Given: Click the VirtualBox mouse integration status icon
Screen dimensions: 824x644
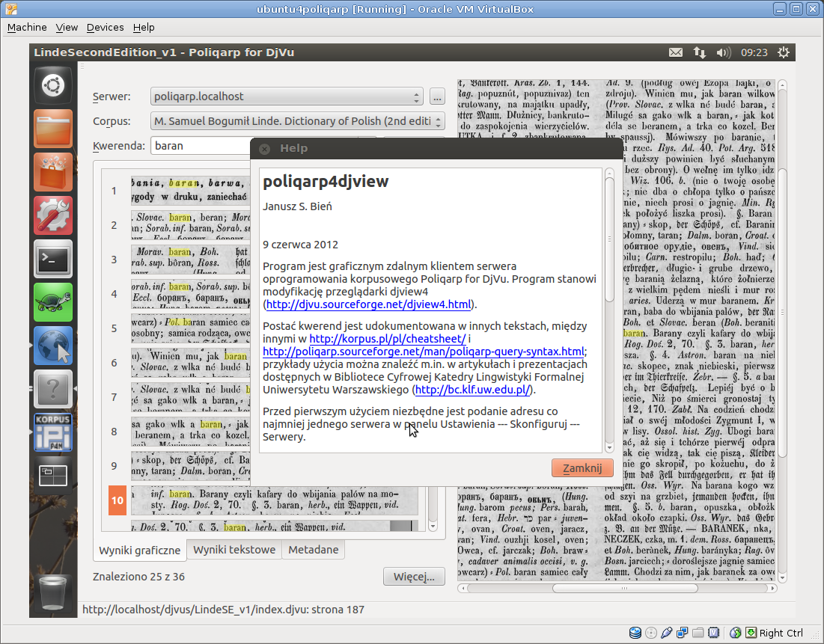Looking at the screenshot, I should [735, 633].
